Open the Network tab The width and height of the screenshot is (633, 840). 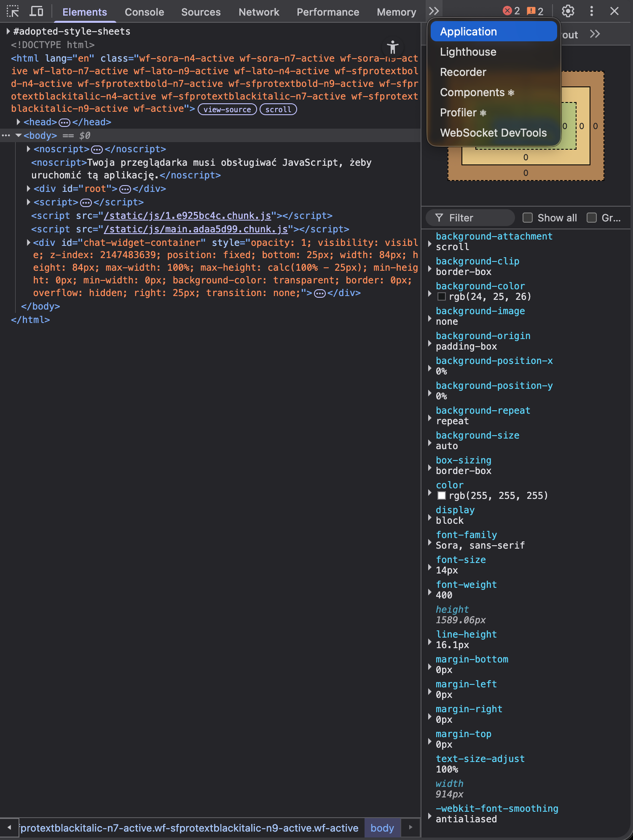pyautogui.click(x=259, y=12)
